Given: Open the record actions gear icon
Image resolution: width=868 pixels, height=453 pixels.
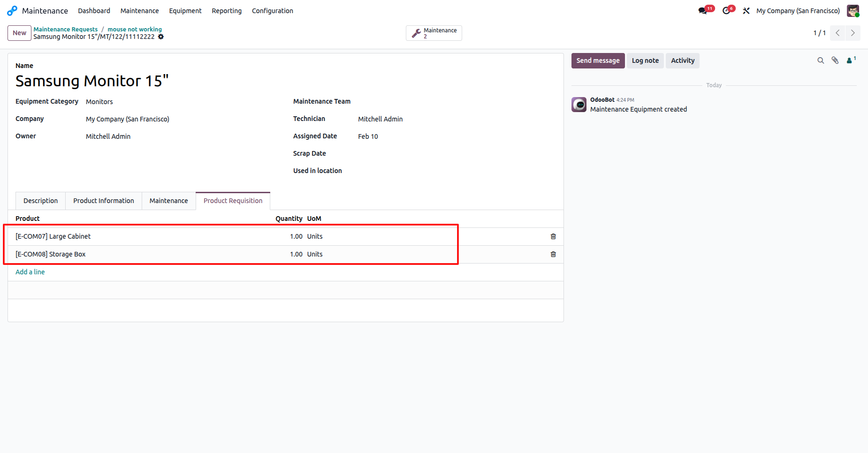Looking at the screenshot, I should tap(161, 37).
